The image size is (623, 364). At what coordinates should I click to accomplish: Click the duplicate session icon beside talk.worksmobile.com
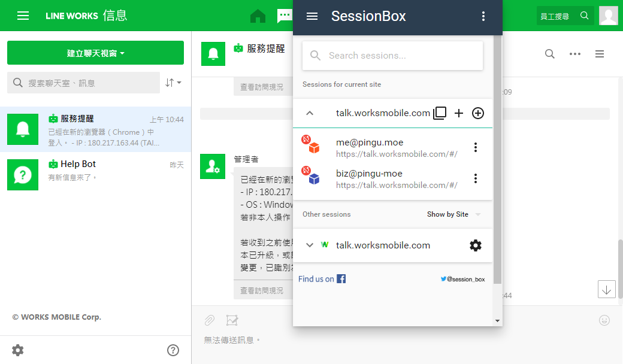(x=440, y=113)
